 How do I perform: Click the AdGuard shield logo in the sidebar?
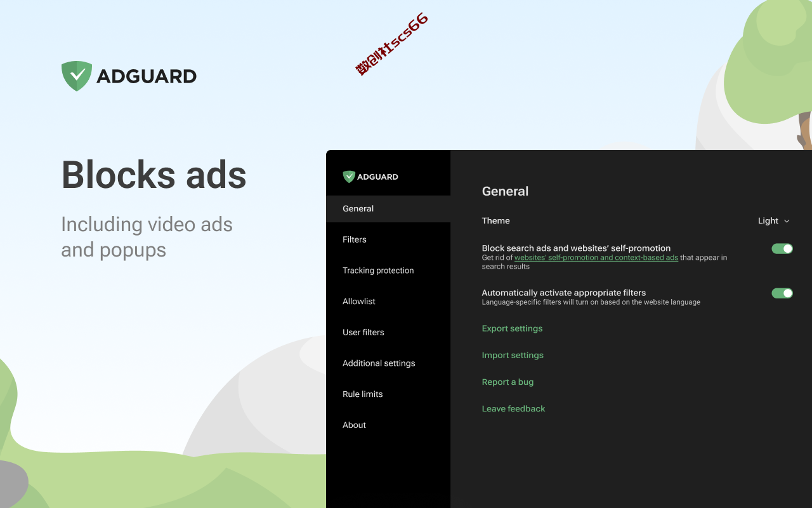point(348,177)
